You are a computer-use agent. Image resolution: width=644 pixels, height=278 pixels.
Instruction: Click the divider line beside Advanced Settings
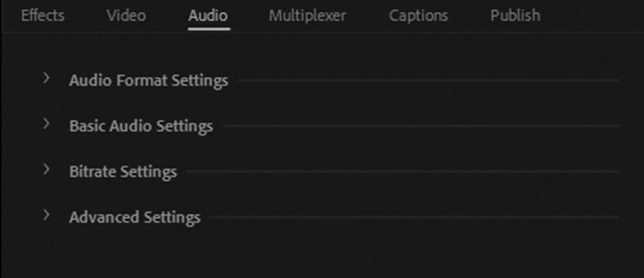(414, 217)
